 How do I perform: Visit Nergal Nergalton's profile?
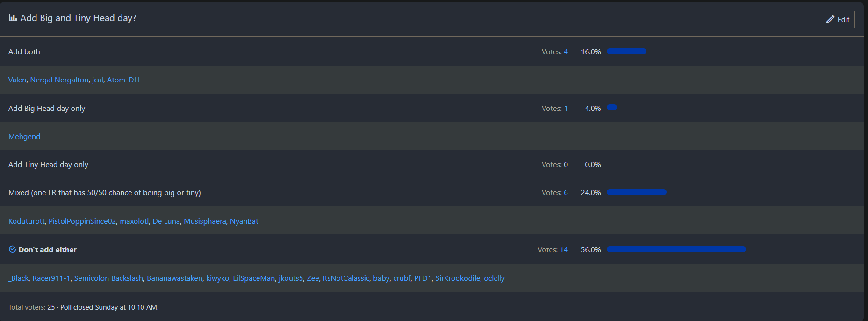coord(59,80)
